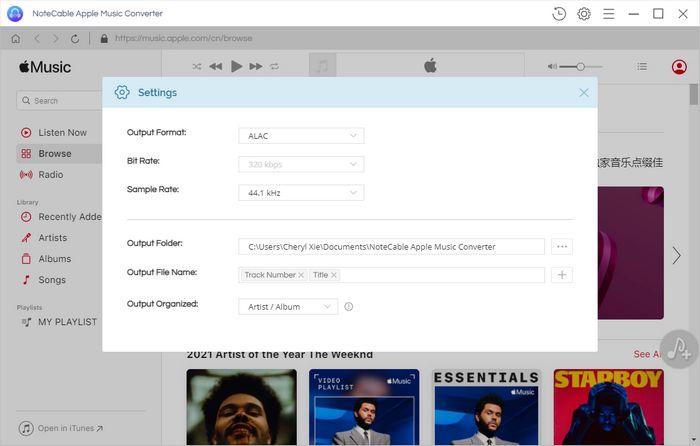Click floating add-music convert button

679,349
